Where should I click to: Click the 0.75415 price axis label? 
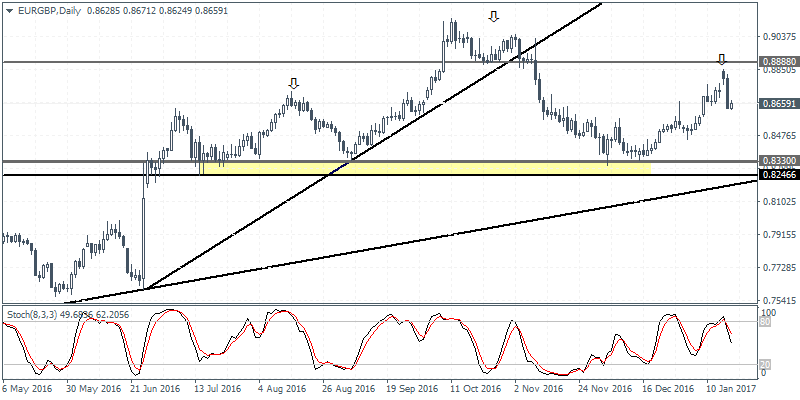coord(776,300)
